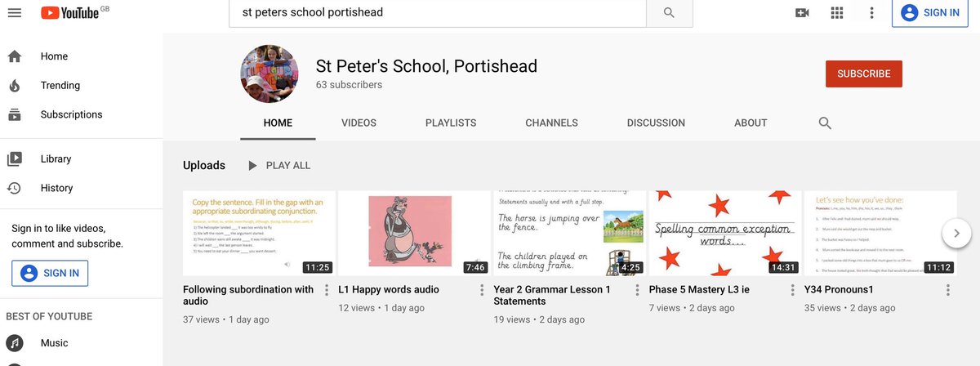Switch to the ABOUT tab

pyautogui.click(x=751, y=123)
